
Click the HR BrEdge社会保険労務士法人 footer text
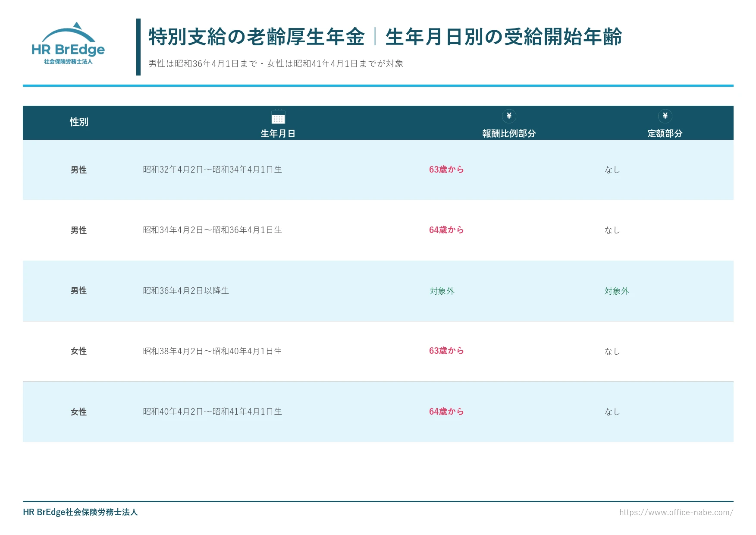80,512
